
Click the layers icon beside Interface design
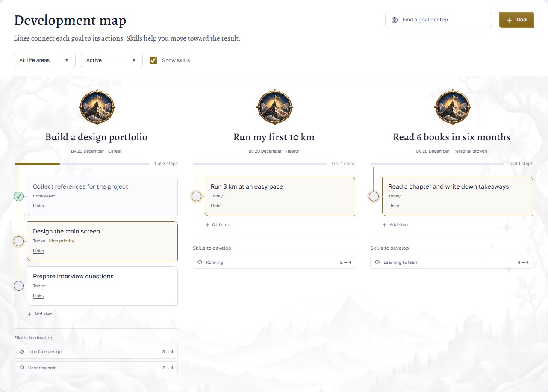pos(22,352)
